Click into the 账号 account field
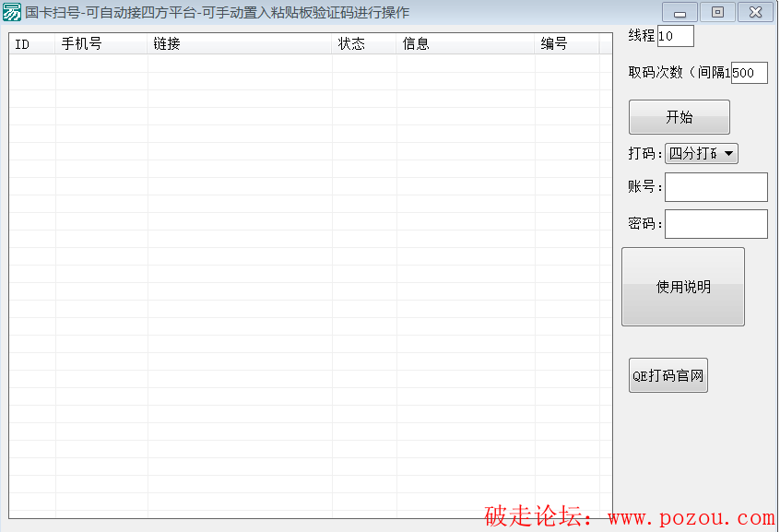This screenshot has width=780, height=532. [715, 187]
